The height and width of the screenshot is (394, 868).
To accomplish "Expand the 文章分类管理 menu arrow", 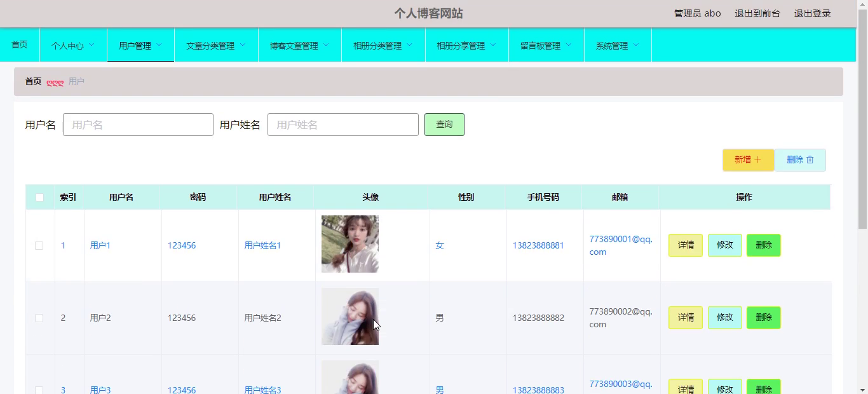I will point(242,44).
